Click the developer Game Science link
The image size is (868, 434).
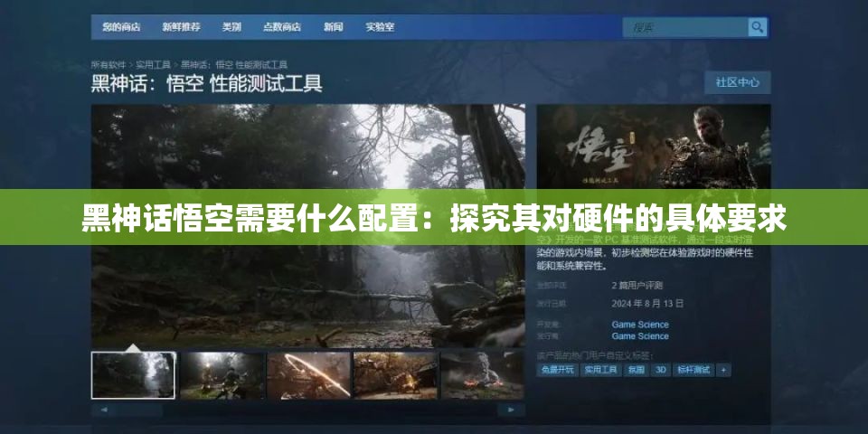tap(640, 325)
